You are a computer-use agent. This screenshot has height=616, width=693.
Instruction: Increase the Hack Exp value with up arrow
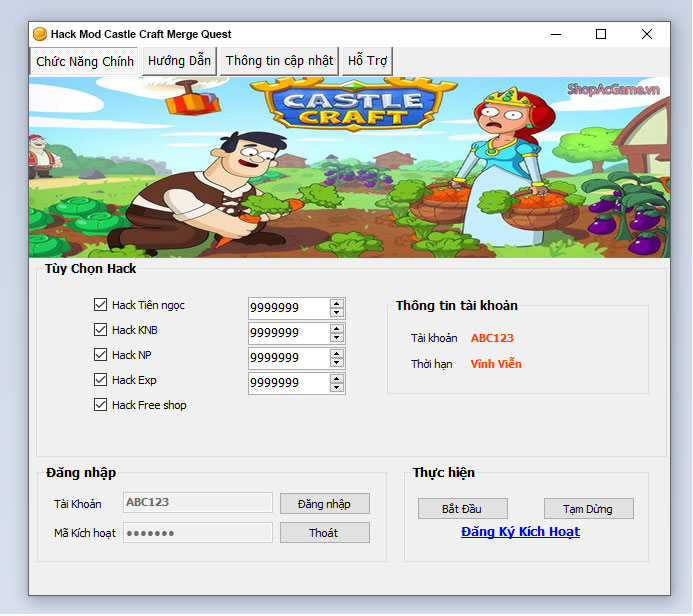[x=337, y=379]
